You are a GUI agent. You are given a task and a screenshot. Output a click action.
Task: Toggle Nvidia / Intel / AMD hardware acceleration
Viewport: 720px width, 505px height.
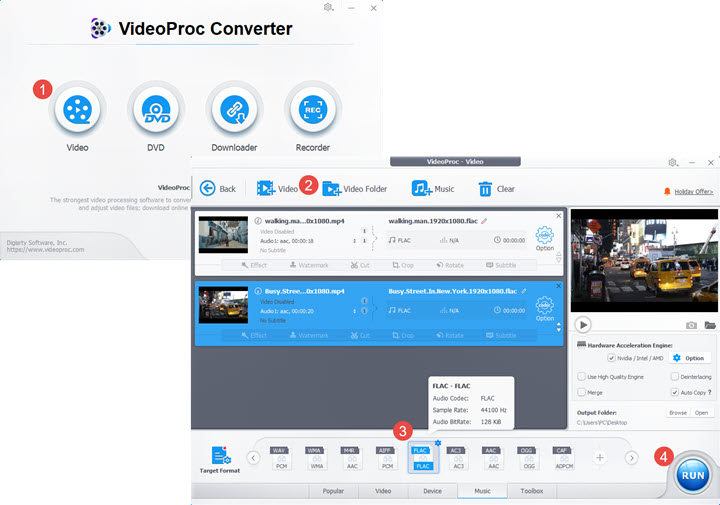611,358
